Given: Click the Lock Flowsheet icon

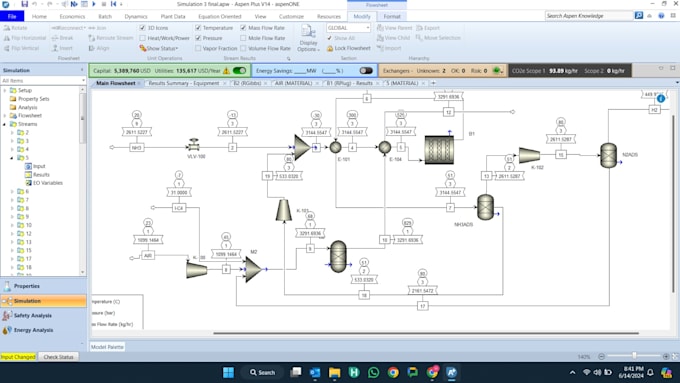Looking at the screenshot, I should [330, 48].
